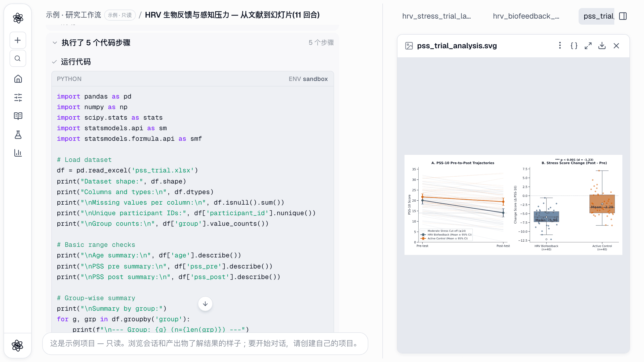Close the pss_trial_analysis.svg preview

click(616, 46)
